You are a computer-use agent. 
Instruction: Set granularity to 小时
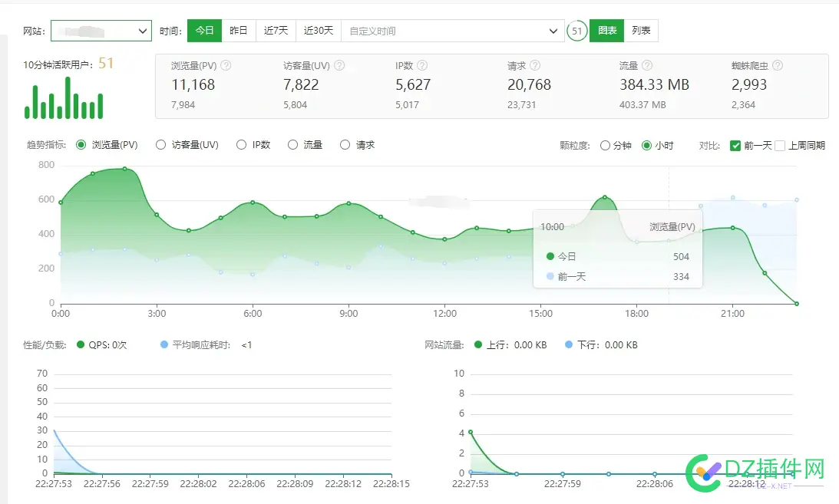click(x=647, y=146)
